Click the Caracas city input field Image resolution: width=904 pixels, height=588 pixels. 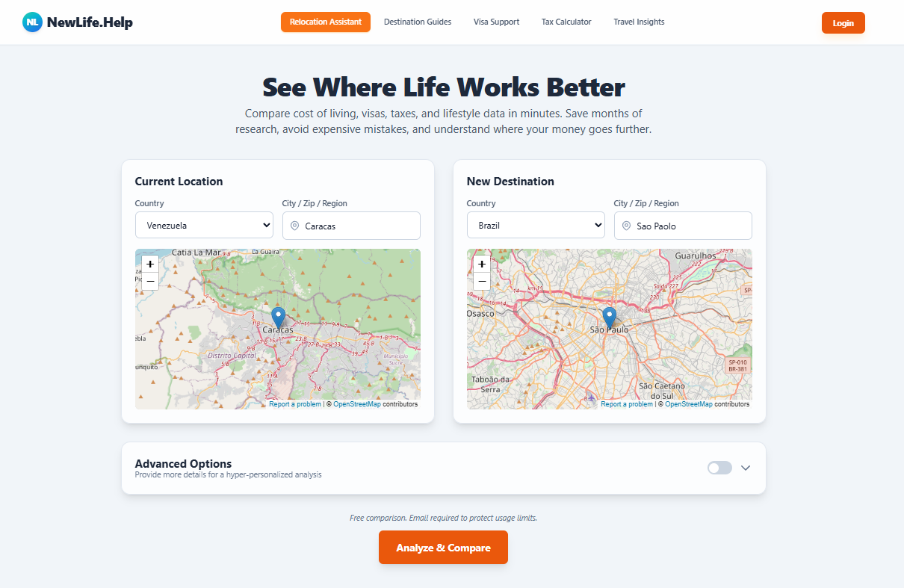[x=351, y=225]
